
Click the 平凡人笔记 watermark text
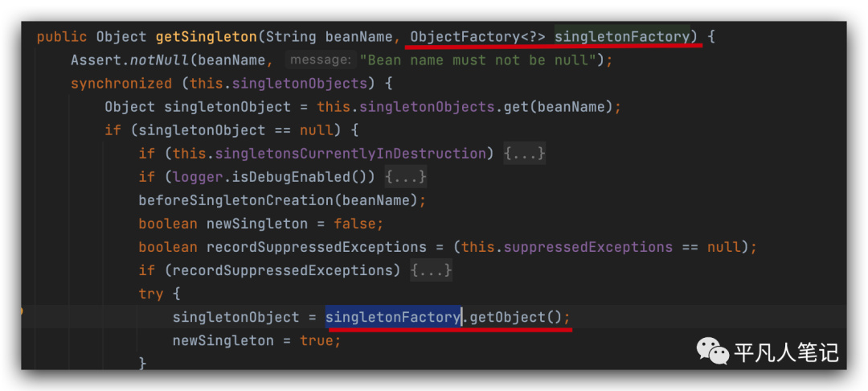[786, 352]
